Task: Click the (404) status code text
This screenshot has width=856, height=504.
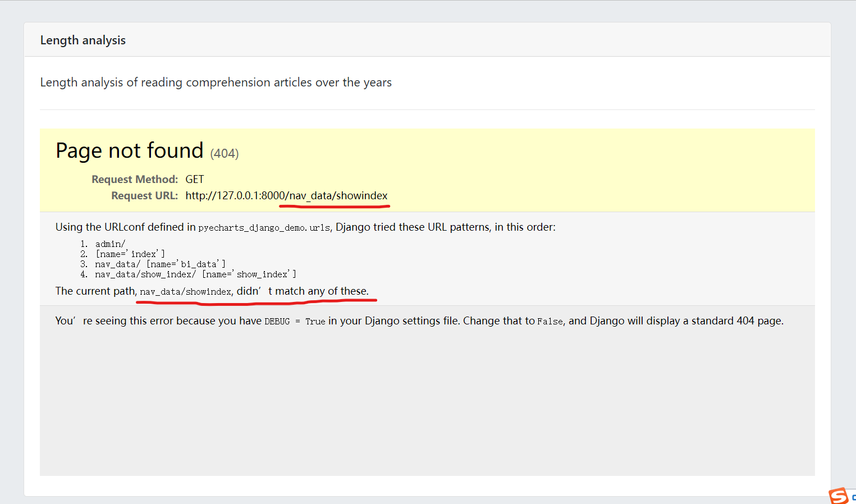Action: pyautogui.click(x=225, y=154)
